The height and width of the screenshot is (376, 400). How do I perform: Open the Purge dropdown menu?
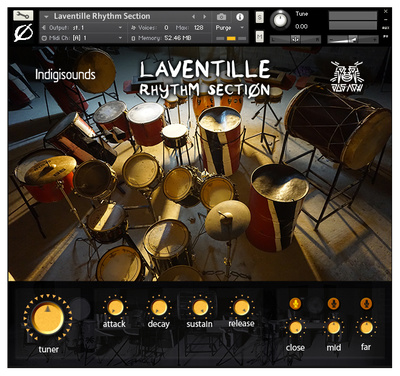tap(230, 28)
